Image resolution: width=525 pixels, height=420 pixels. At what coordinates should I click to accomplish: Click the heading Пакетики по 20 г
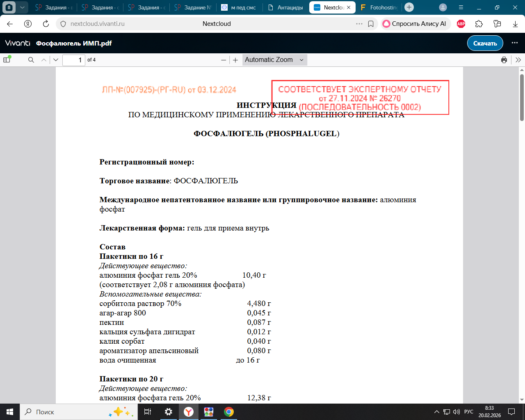coord(131,379)
